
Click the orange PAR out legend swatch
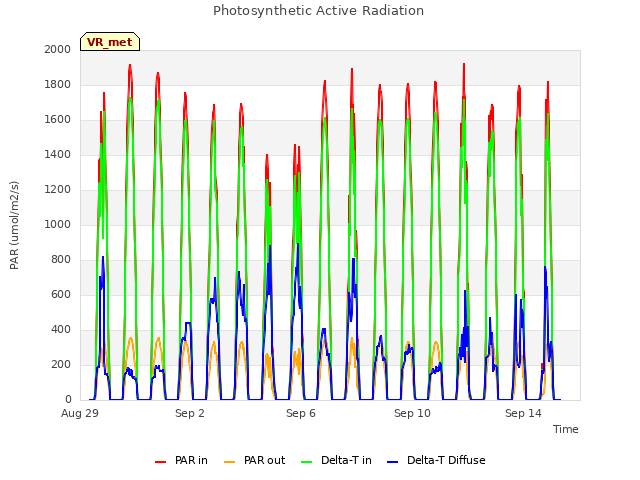pyautogui.click(x=230, y=462)
